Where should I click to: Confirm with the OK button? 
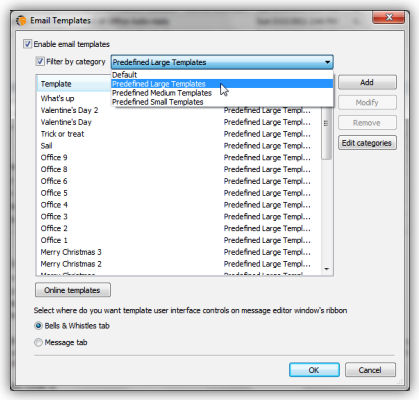point(314,370)
